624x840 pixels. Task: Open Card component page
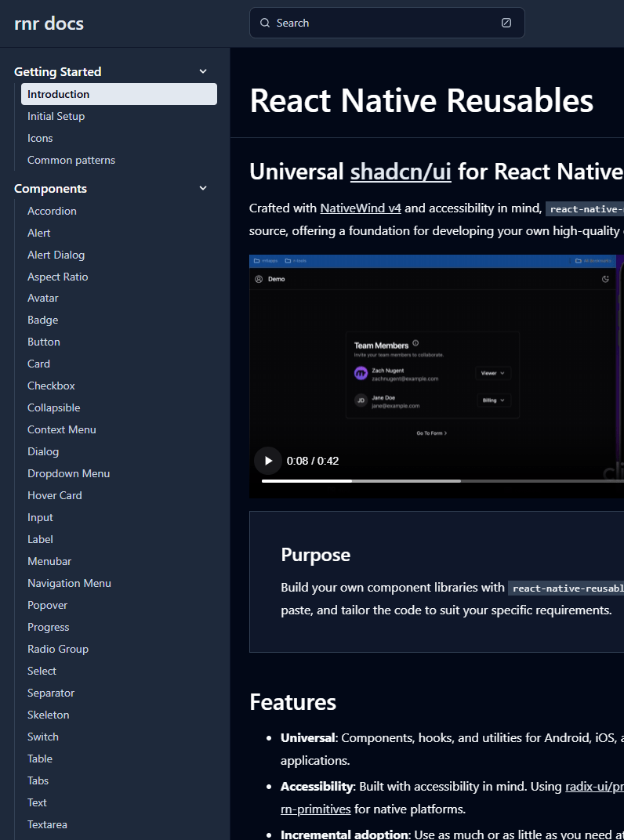(38, 364)
